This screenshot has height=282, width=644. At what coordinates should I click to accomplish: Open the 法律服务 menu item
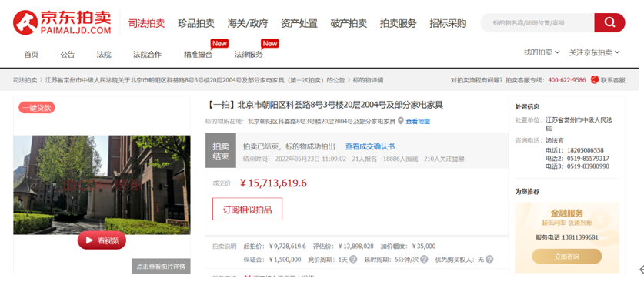pyautogui.click(x=249, y=54)
